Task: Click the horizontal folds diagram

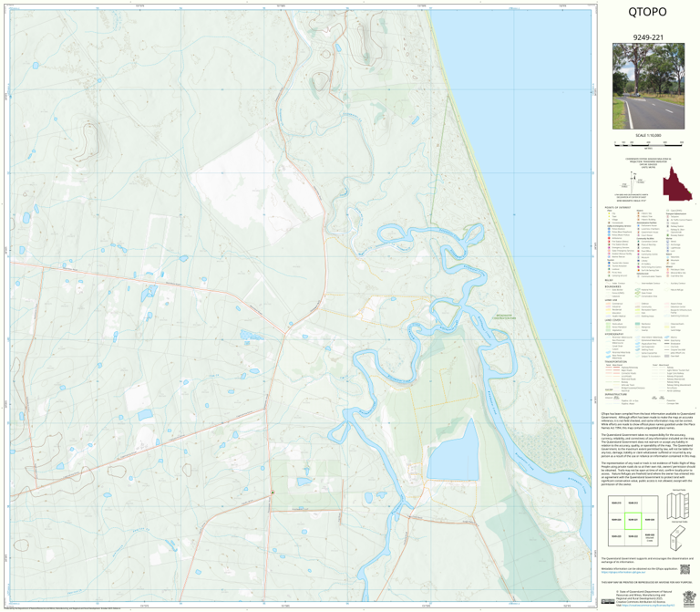Action: [678, 538]
